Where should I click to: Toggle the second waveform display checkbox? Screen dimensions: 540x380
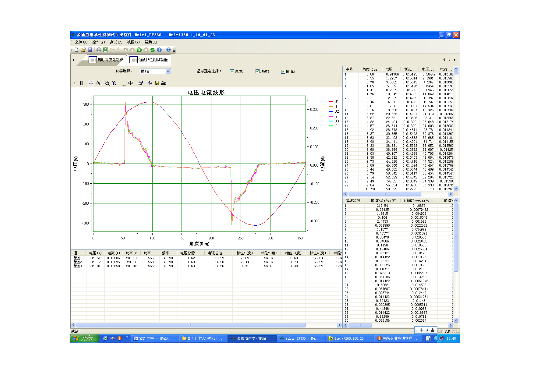(257, 71)
